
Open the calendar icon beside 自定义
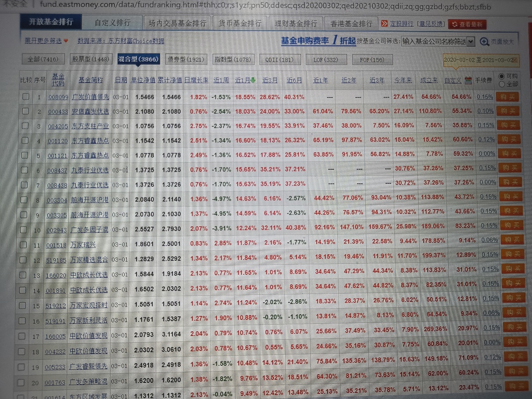[468, 80]
